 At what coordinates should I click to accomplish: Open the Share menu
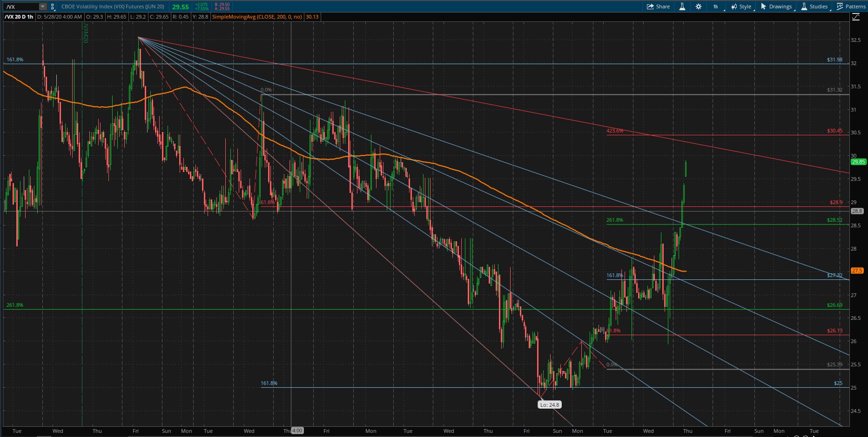click(x=658, y=7)
